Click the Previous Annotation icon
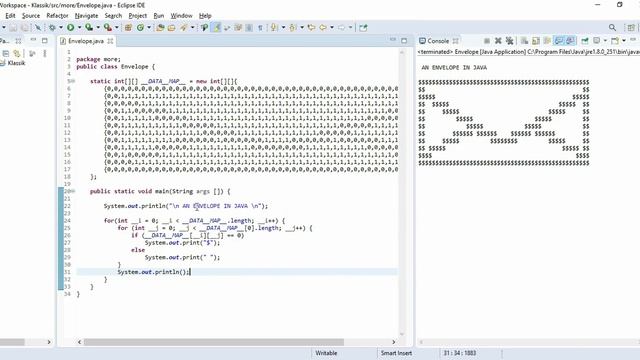This screenshot has width=640, height=360. [293, 28]
